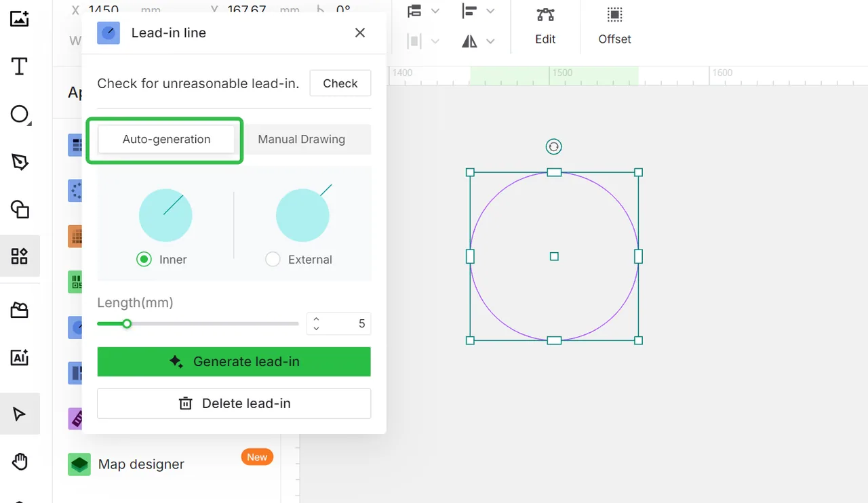
Task: Select the Text tool in left sidebar
Action: [20, 66]
